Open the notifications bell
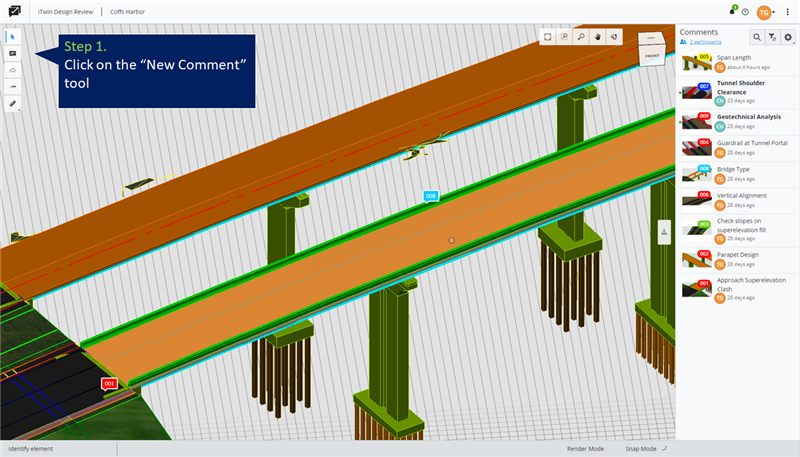 click(732, 11)
